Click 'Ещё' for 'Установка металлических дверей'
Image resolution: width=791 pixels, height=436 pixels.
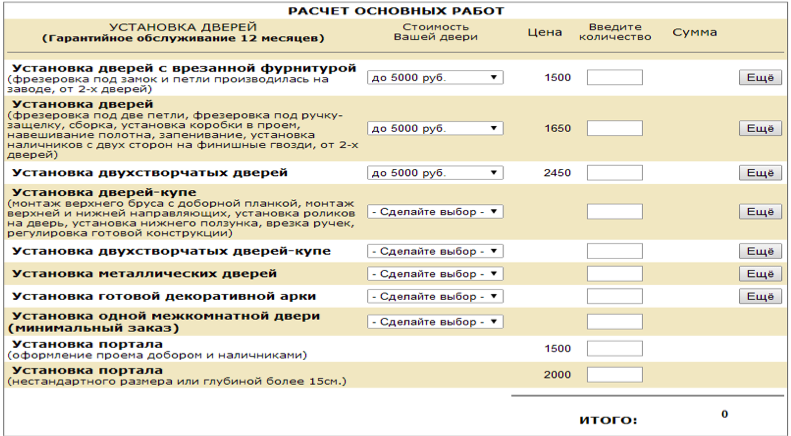[x=760, y=274]
